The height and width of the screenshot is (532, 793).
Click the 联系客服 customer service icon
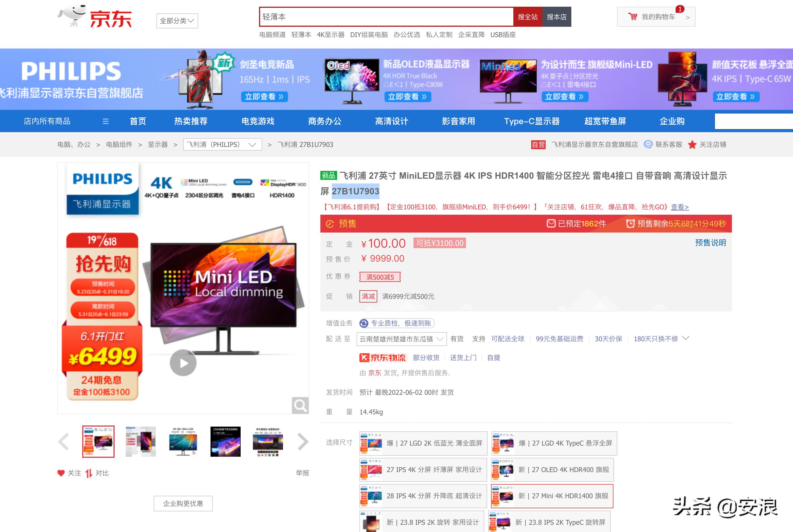coord(649,144)
